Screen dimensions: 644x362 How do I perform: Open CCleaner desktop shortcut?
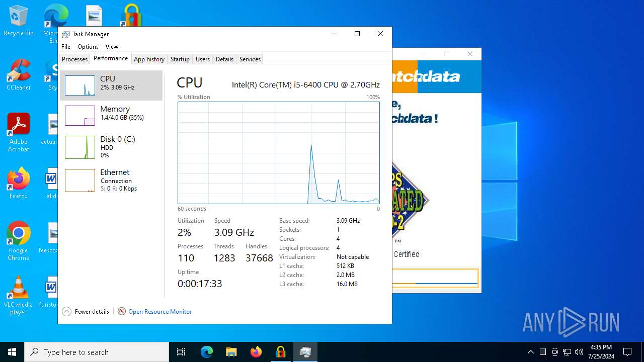click(x=19, y=75)
